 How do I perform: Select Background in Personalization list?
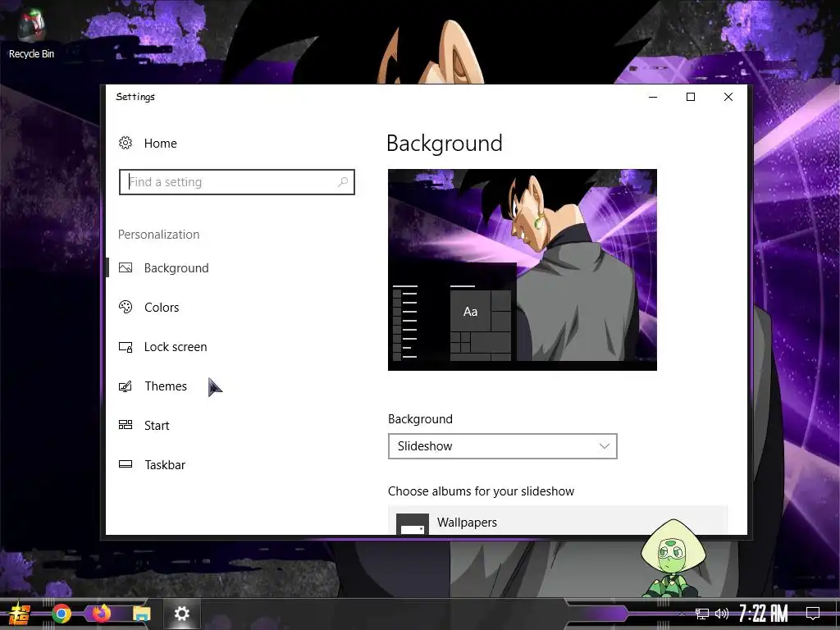coord(176,268)
